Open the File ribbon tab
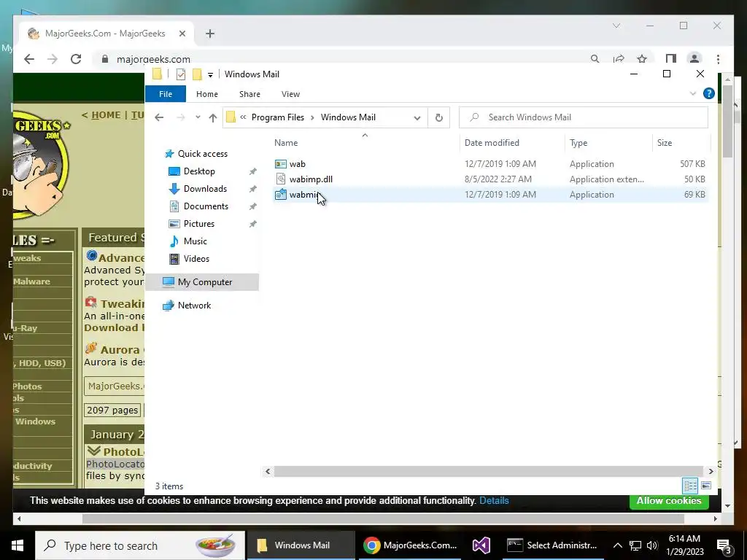The height and width of the screenshot is (560, 747). point(166,94)
